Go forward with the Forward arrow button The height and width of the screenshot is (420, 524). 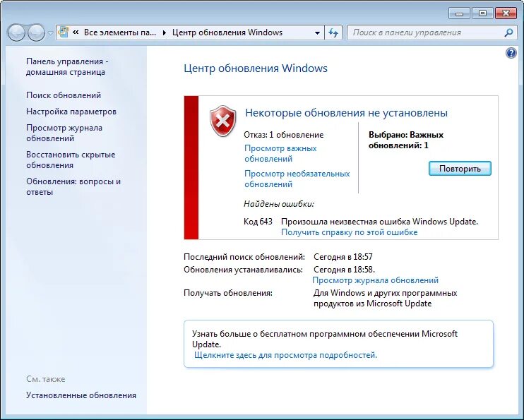pos(37,32)
